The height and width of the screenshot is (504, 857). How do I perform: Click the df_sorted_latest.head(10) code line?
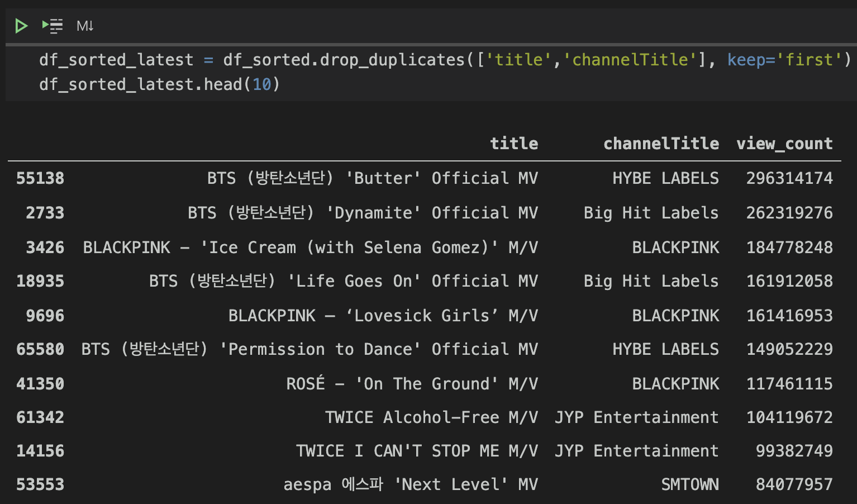pos(159,84)
